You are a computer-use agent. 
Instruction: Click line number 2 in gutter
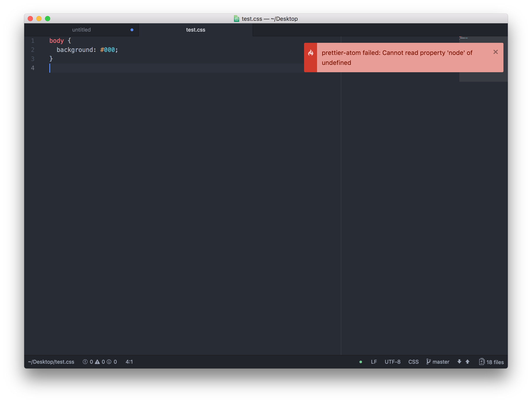[33, 50]
